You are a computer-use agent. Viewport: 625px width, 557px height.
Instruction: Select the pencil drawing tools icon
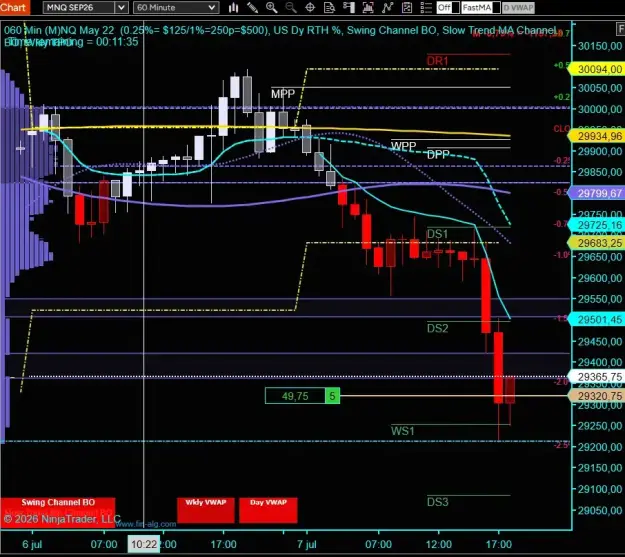(x=252, y=8)
